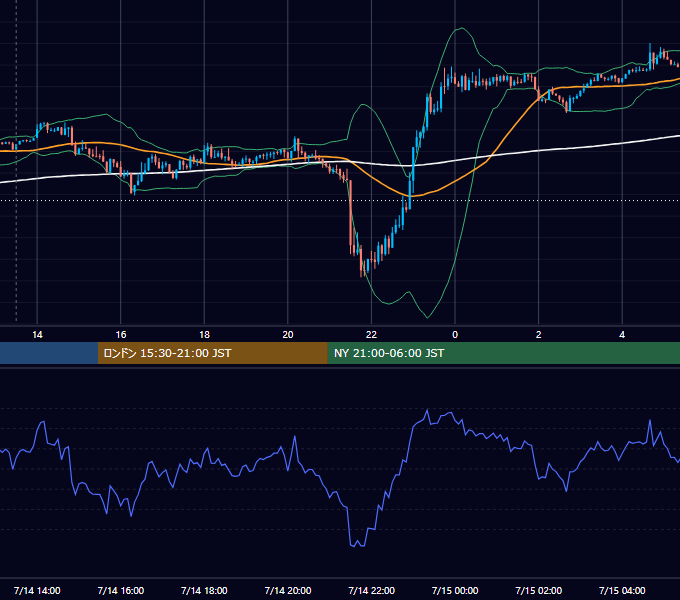Screen dimensions: 680x600
Task: Click the 16 hour label on price chart axis
Action: [x=121, y=335]
